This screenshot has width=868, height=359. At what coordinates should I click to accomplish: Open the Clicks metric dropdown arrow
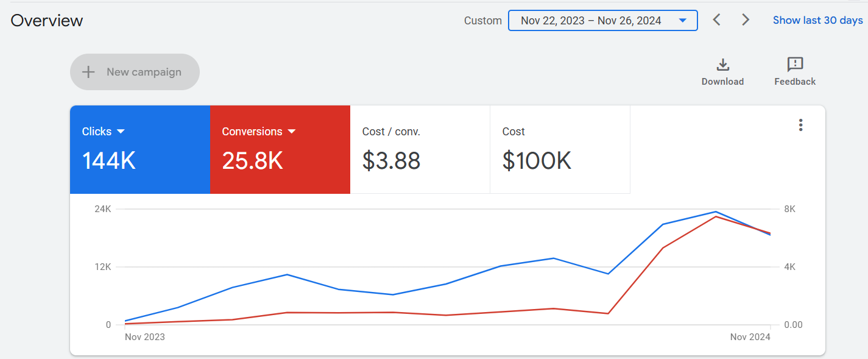coord(121,132)
